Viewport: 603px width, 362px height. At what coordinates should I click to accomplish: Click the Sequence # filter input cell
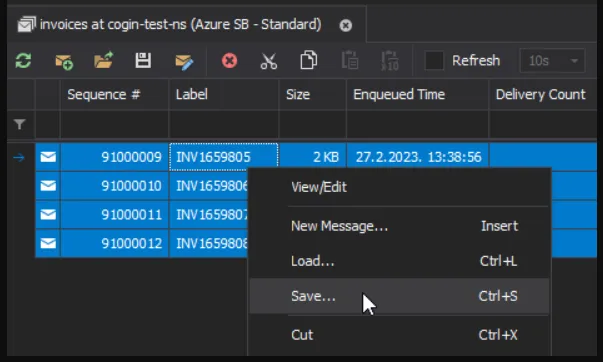pos(114,124)
